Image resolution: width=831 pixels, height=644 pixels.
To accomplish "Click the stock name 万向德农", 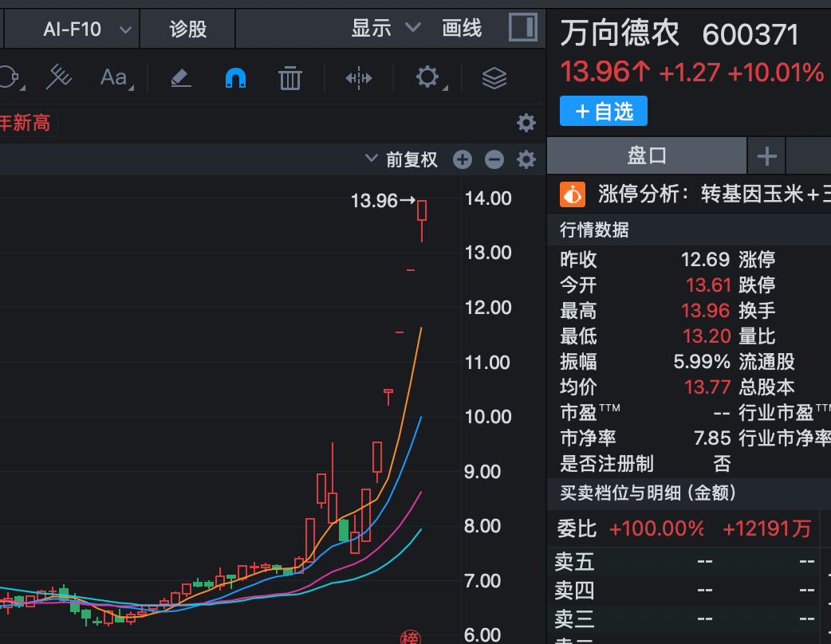I will point(620,33).
